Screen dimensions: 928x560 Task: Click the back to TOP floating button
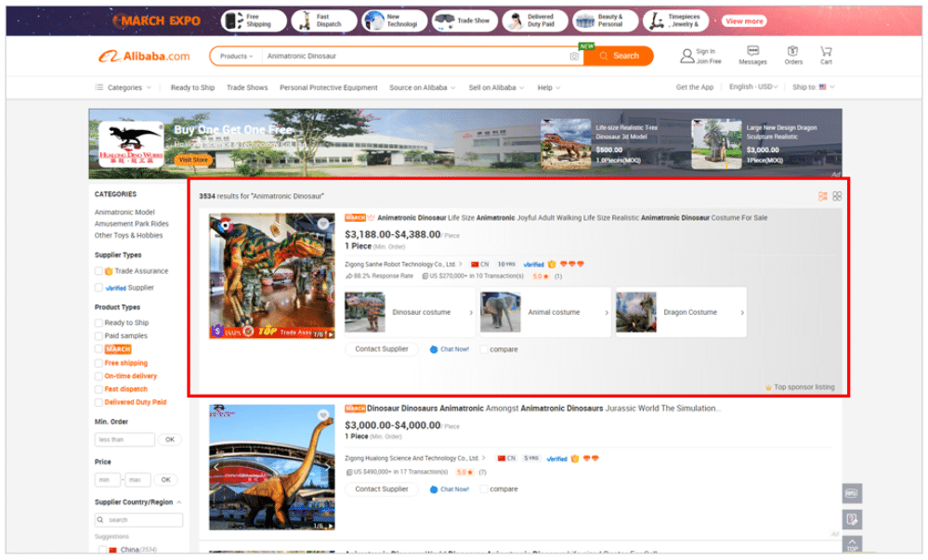tap(852, 544)
